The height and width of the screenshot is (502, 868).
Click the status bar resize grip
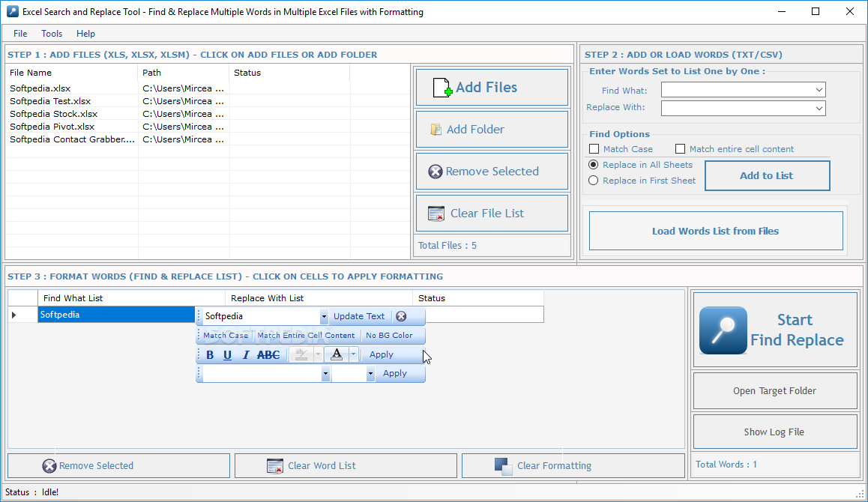[x=860, y=495]
